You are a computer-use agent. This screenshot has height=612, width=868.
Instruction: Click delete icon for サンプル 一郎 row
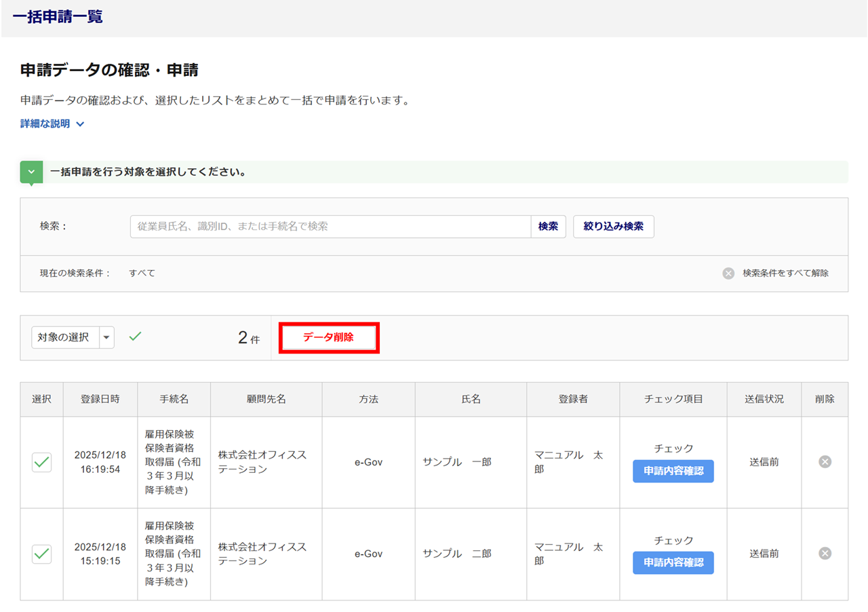(x=825, y=462)
